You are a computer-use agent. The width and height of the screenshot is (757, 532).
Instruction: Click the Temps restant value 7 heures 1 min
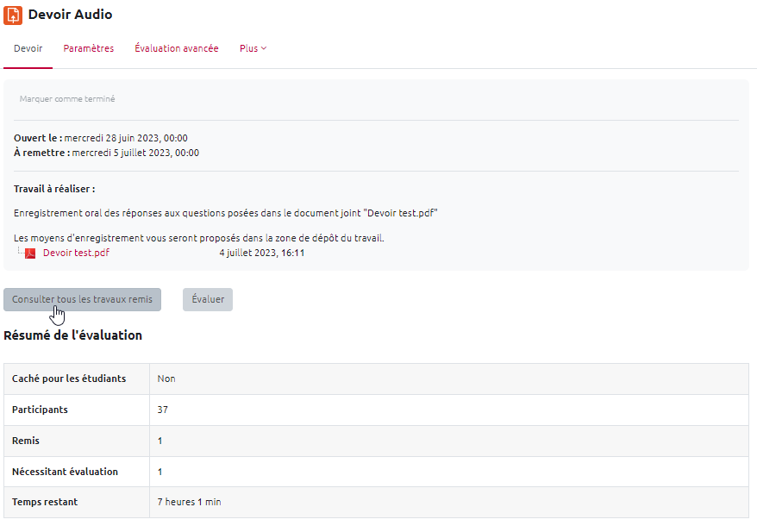pos(188,502)
